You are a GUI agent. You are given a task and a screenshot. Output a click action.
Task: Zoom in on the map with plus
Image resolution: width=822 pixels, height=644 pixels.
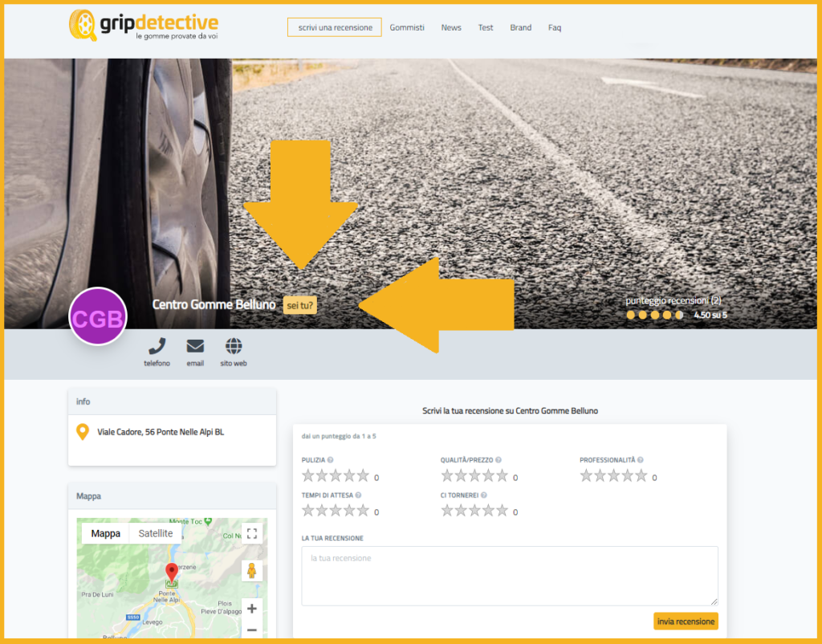pos(251,609)
